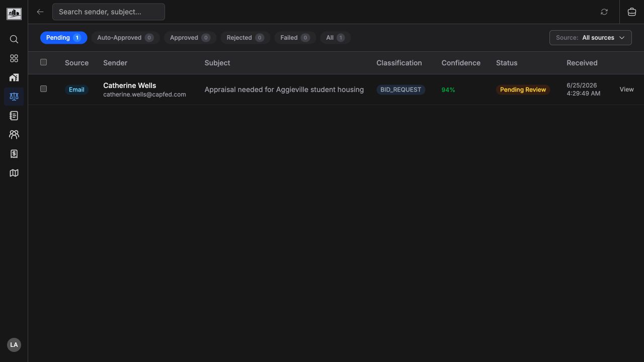Image resolution: width=644 pixels, height=362 pixels.
Task: Open the dollar invoice sidebar icon
Action: click(x=14, y=154)
